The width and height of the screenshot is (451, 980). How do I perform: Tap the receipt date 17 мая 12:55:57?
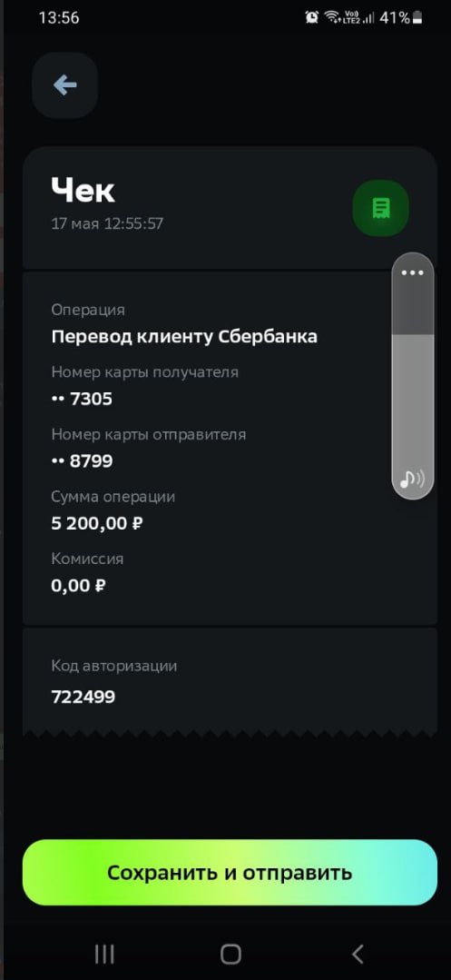[x=107, y=223]
